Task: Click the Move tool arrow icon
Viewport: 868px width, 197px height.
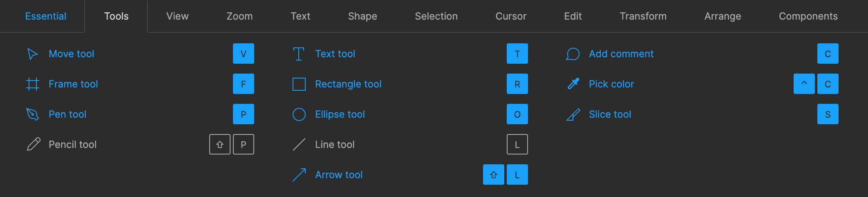Action: coord(33,54)
